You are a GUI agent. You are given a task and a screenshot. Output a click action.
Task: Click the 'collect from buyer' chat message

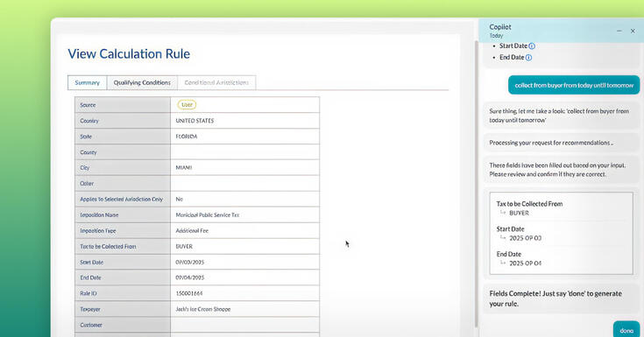pyautogui.click(x=574, y=85)
